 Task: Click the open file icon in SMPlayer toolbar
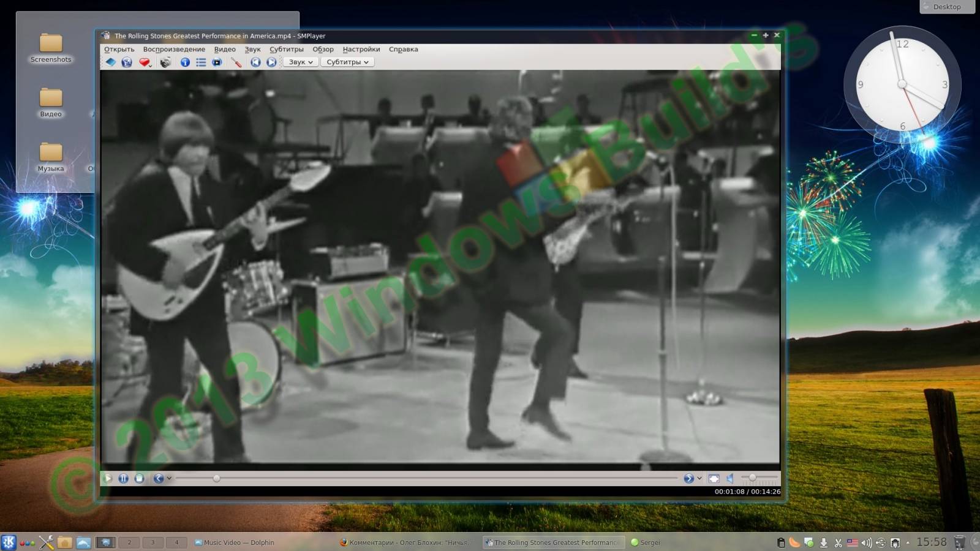pos(110,62)
